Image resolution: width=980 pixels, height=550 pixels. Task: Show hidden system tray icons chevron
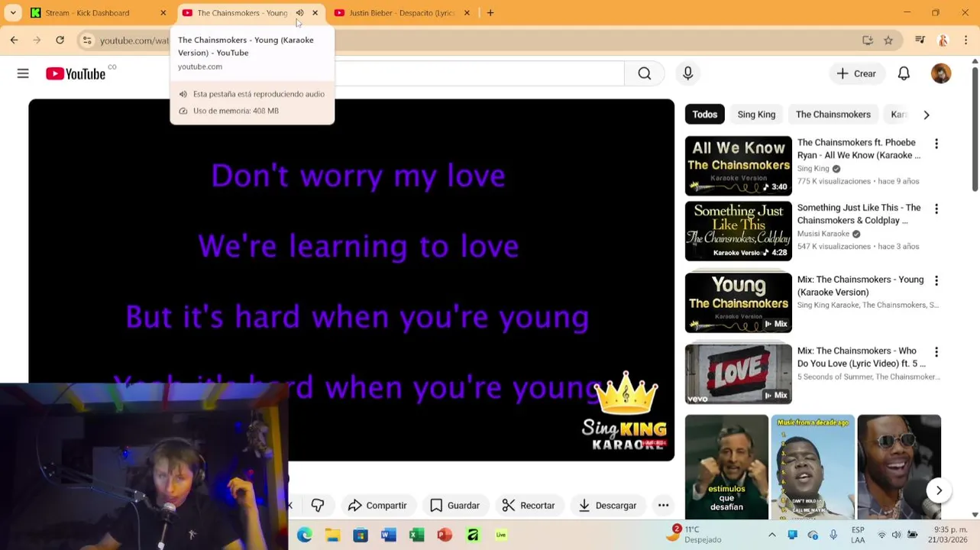coord(772,535)
